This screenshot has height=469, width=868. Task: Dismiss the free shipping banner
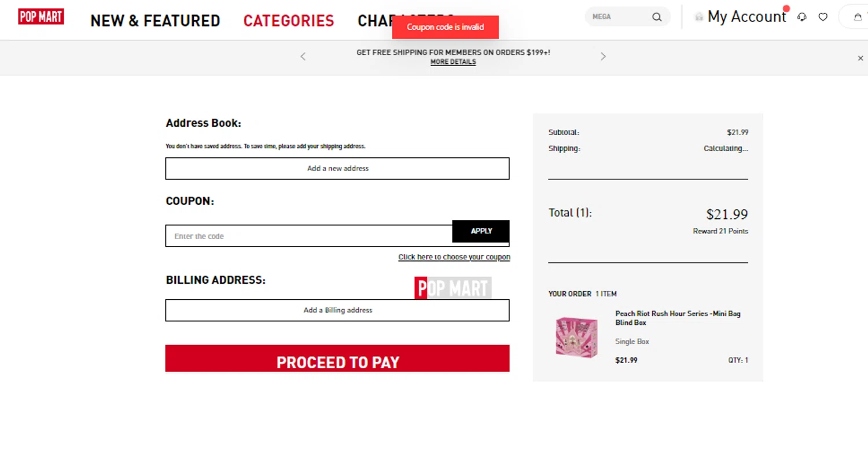[x=860, y=58]
